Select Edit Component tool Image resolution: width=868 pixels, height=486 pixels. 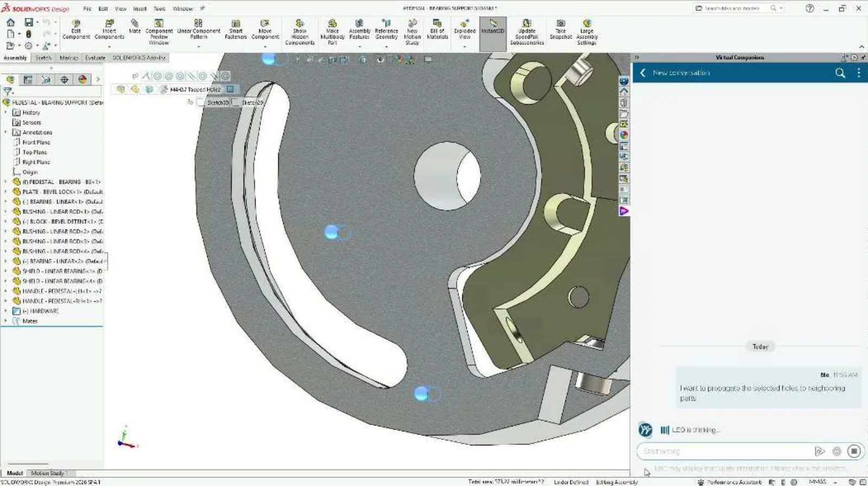coord(76,30)
